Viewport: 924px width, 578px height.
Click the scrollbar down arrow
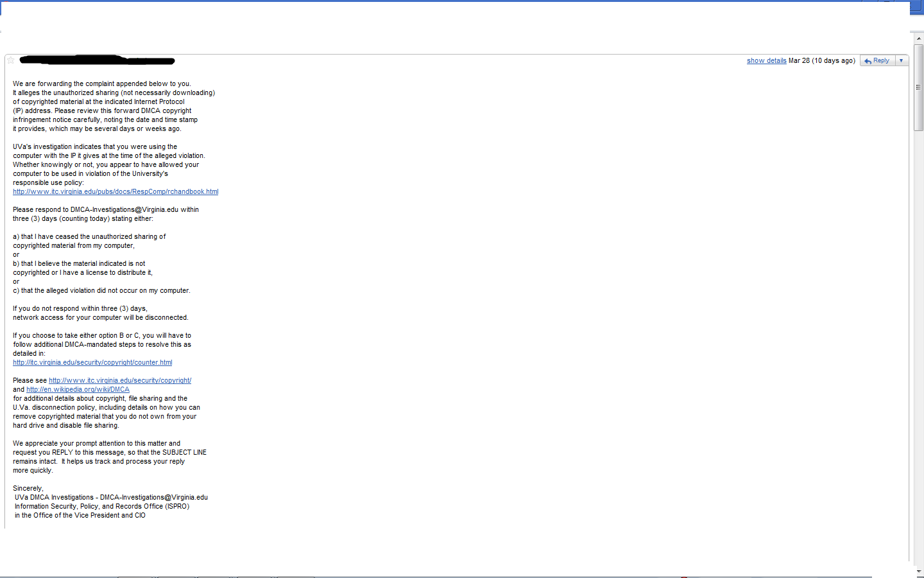click(918, 571)
